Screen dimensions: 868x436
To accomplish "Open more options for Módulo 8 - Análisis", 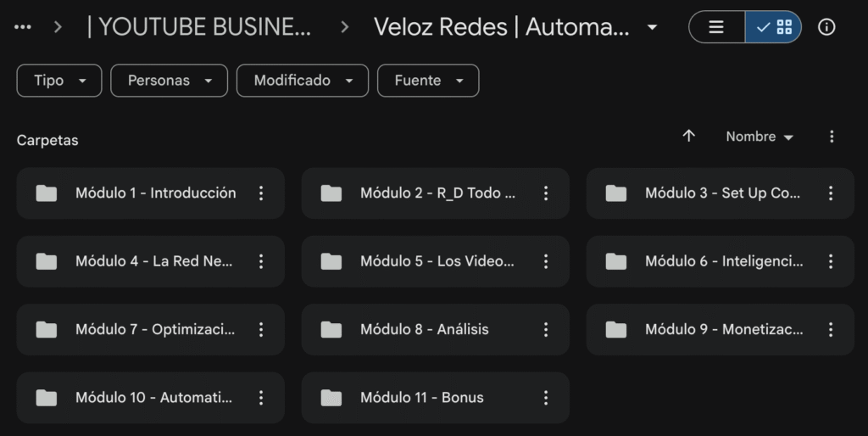I will (x=546, y=329).
